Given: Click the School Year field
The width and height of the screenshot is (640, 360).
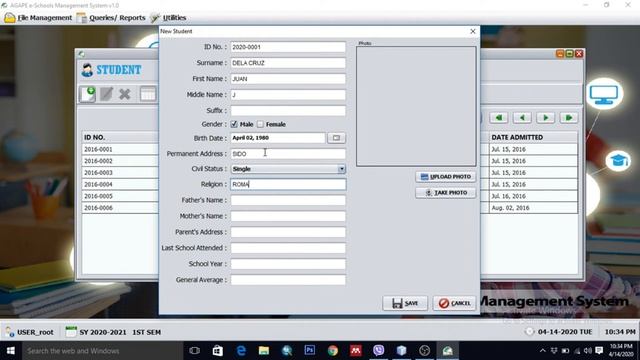Looking at the screenshot, I should click(288, 264).
